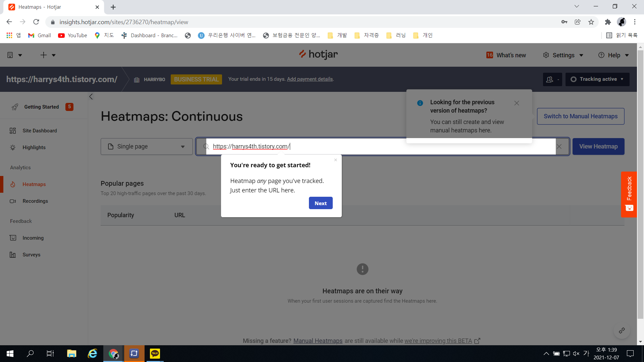
Task: Close the previous version heatmaps notice
Action: (517, 103)
